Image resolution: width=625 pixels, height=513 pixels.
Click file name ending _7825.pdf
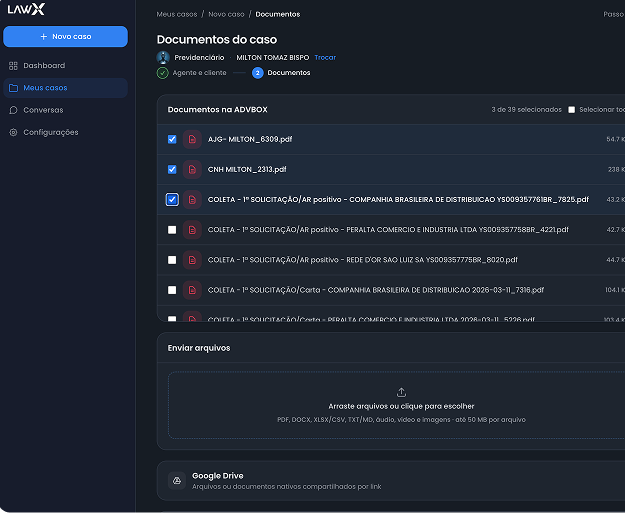[x=398, y=199]
